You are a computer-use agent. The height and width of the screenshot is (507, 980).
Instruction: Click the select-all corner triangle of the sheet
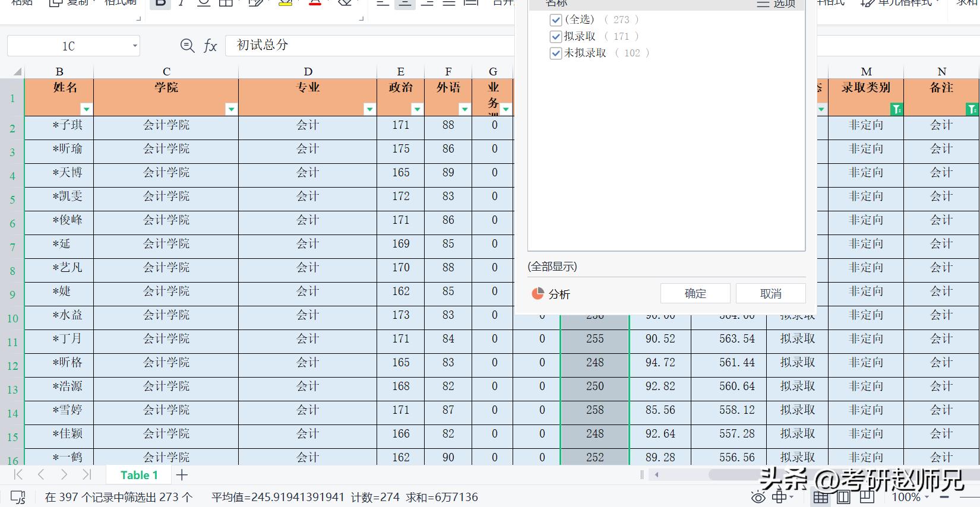click(17, 72)
